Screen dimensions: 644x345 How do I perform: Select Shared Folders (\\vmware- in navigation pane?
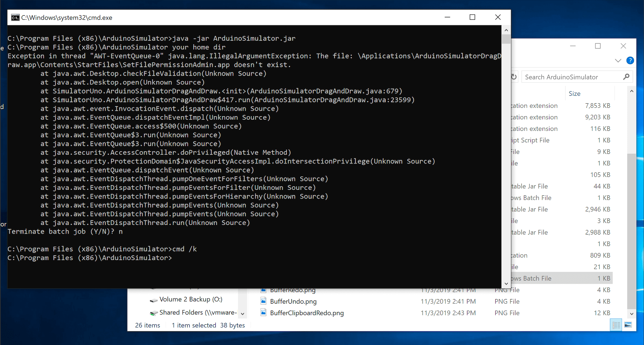[198, 313]
